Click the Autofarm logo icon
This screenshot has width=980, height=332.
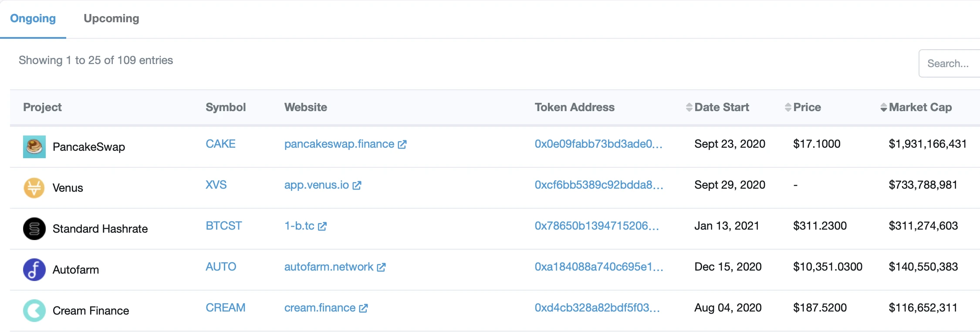coord(34,270)
